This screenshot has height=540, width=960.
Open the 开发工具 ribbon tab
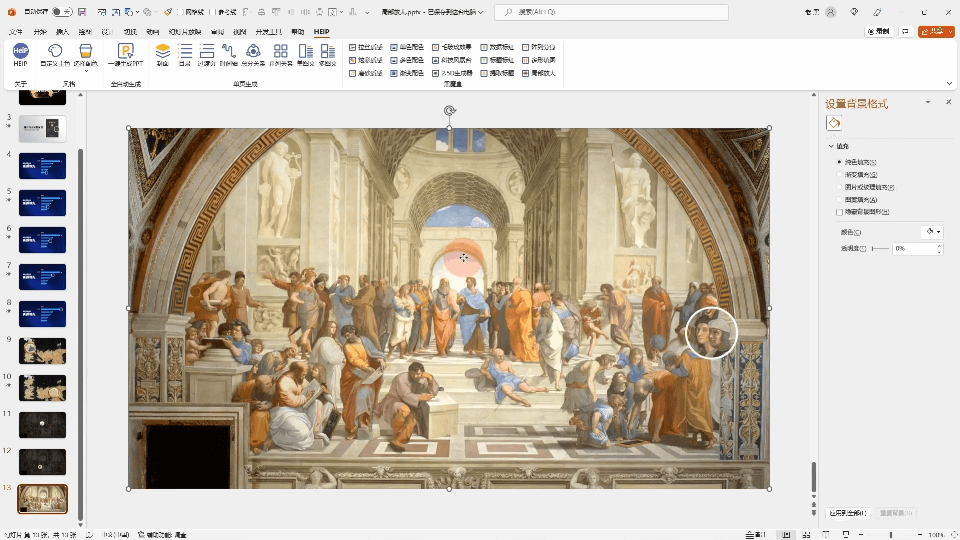pos(268,32)
